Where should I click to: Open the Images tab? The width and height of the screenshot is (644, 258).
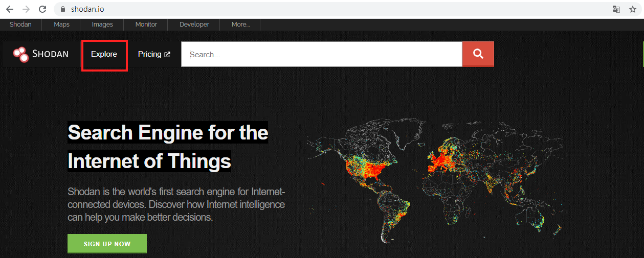(102, 25)
